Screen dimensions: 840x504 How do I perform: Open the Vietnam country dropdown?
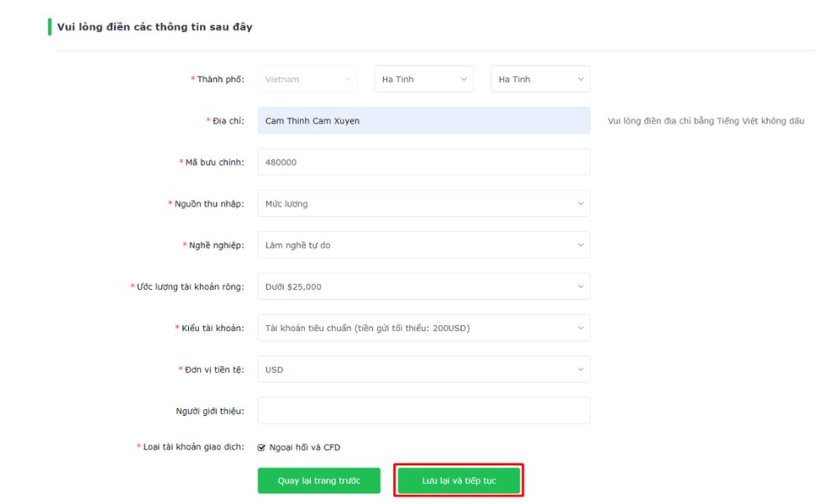[307, 80]
